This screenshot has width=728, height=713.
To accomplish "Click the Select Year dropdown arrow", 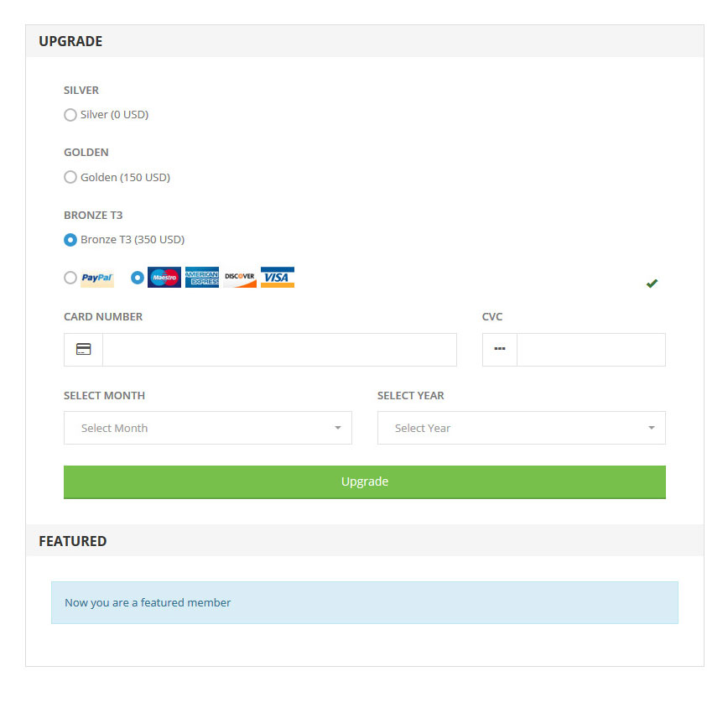I will 652,428.
